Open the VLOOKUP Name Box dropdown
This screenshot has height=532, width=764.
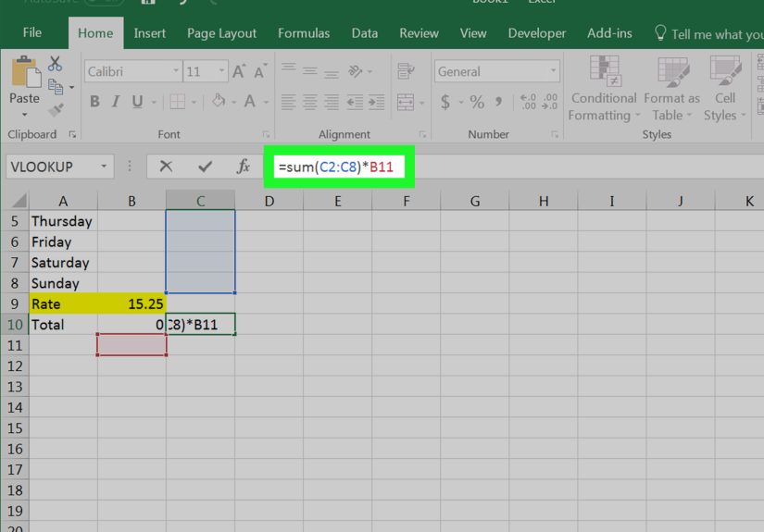click(104, 167)
